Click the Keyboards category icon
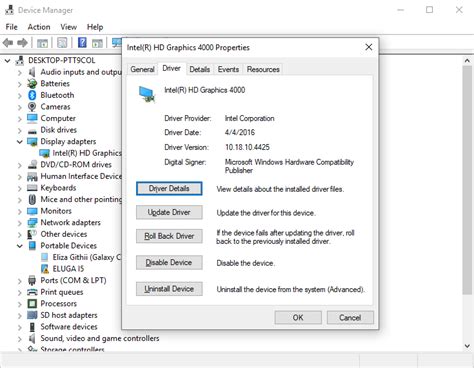This screenshot has width=474, height=368. pos(32,188)
